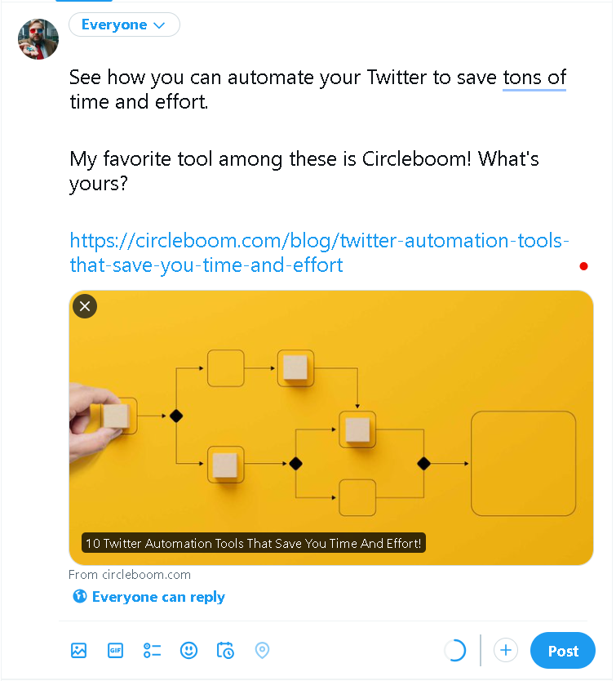Screen dimensions: 616x681
Task: Click the location tagging icon
Action: click(x=262, y=650)
